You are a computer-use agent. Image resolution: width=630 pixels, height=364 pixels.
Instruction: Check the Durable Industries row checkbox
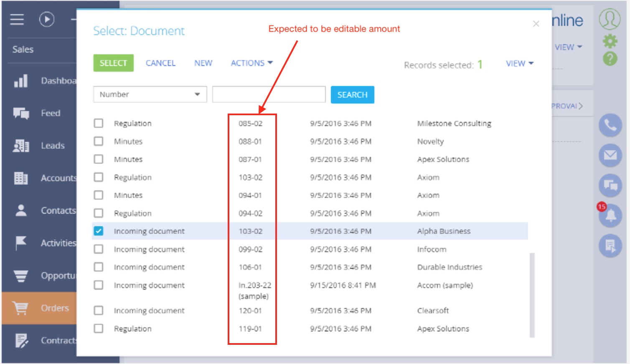(99, 267)
